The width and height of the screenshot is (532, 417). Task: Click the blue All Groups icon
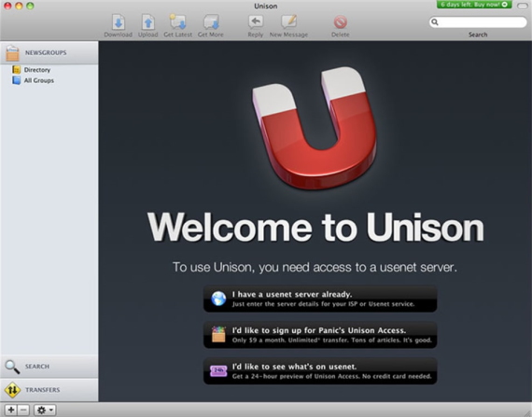(x=16, y=80)
